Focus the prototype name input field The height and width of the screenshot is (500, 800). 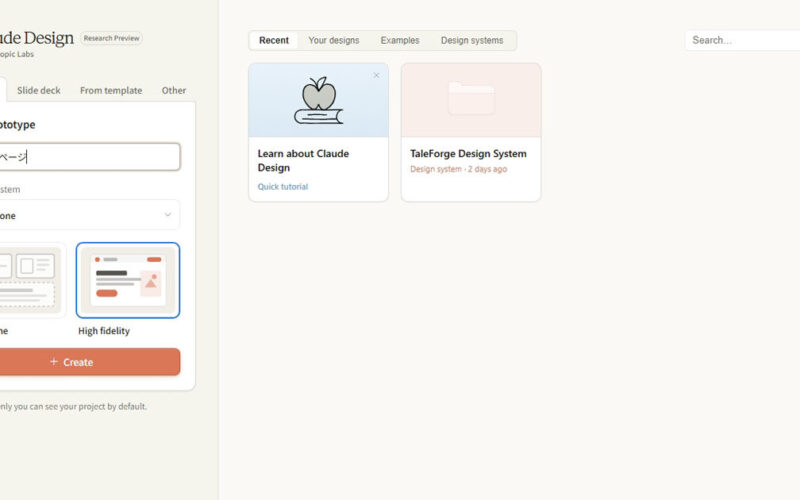coord(88,157)
